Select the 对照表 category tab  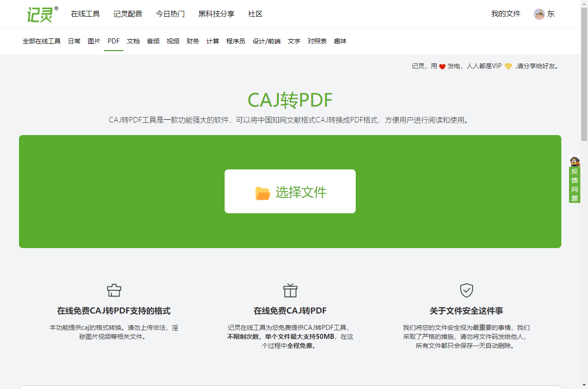tap(317, 41)
